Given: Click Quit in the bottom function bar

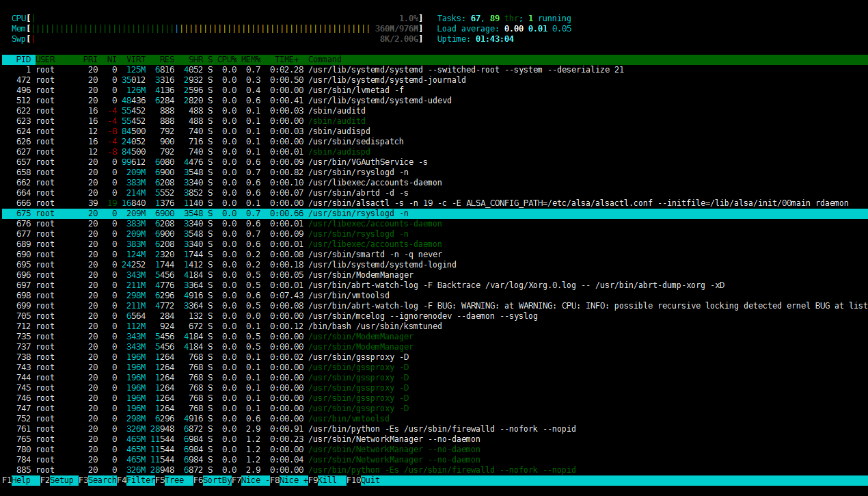Looking at the screenshot, I should pos(371,480).
